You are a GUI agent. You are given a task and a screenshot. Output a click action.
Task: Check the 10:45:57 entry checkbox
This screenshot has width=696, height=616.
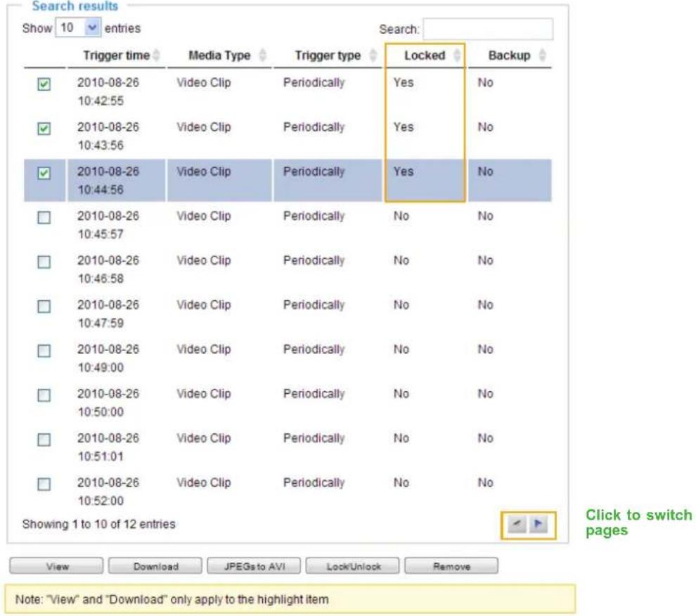coord(44,217)
